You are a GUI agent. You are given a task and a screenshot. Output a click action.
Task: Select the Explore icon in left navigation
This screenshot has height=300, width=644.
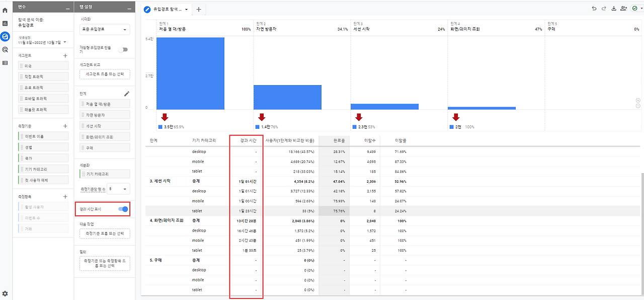(5, 36)
